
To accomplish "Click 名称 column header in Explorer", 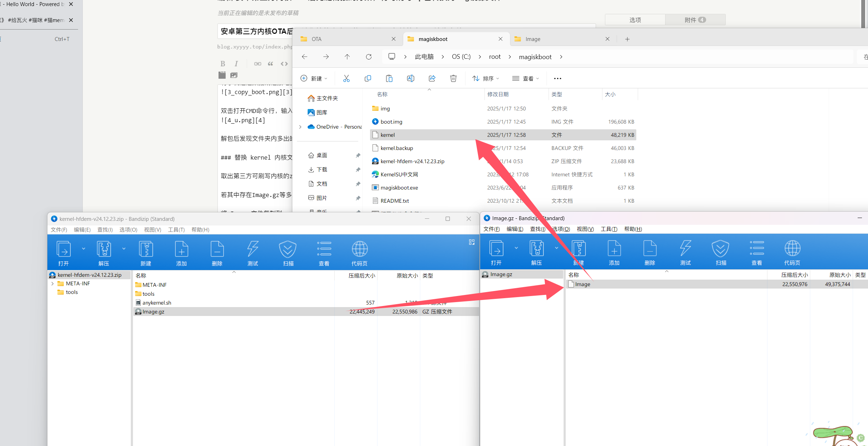I will click(x=382, y=94).
